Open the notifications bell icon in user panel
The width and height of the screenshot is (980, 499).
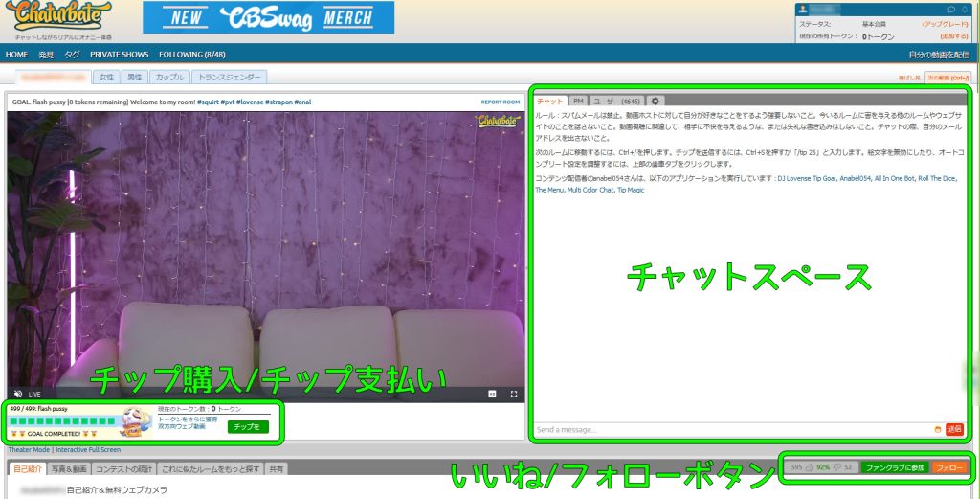click(x=965, y=10)
